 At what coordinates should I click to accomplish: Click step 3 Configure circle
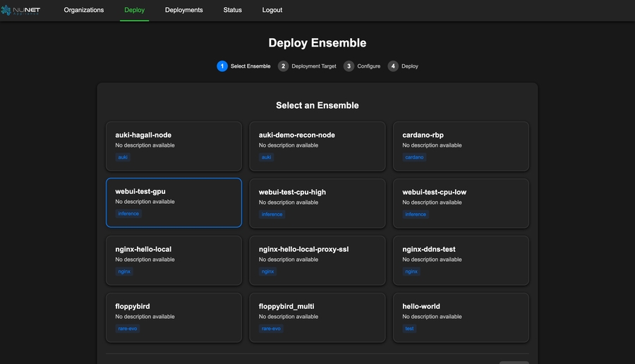349,66
